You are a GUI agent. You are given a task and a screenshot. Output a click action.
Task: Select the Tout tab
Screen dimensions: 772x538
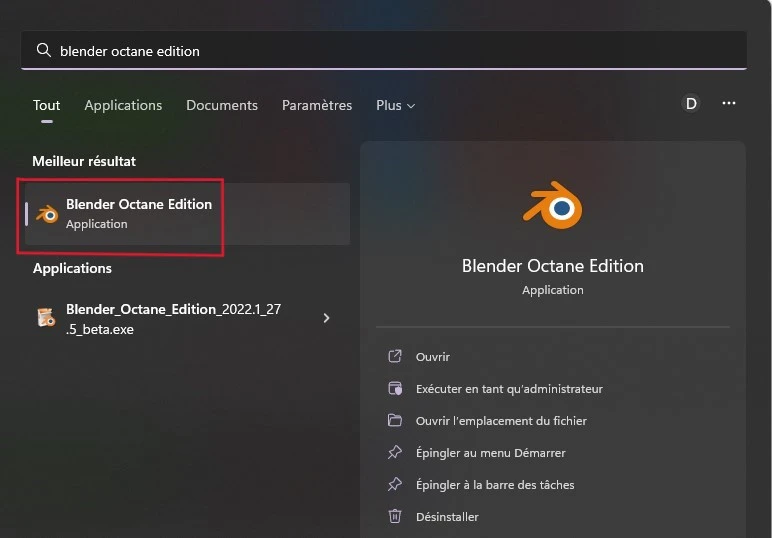click(x=47, y=105)
